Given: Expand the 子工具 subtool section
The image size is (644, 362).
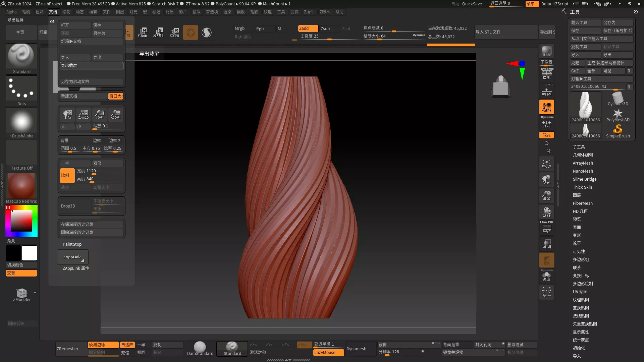Looking at the screenshot, I should pyautogui.click(x=579, y=147).
